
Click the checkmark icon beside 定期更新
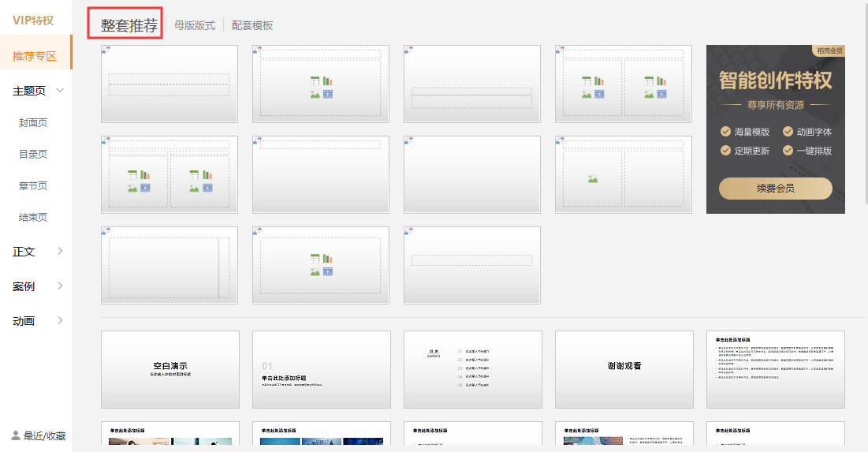tap(725, 151)
